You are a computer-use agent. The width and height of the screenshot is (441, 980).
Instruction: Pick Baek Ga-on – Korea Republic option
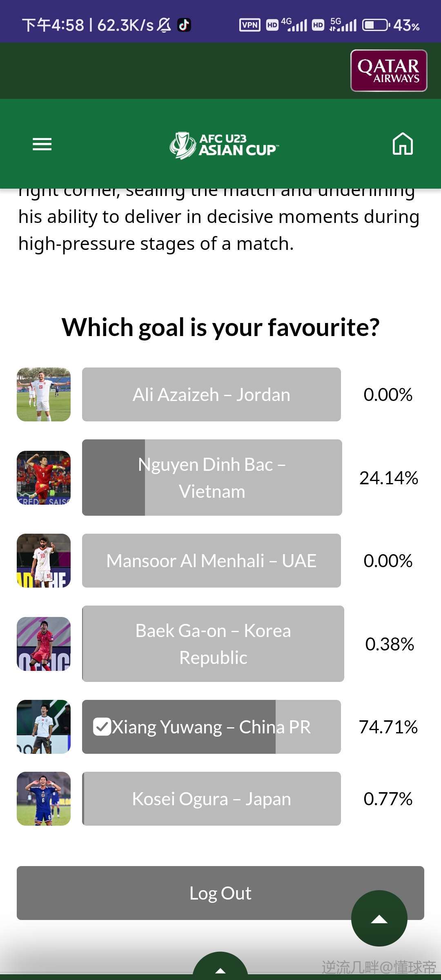[x=213, y=644]
